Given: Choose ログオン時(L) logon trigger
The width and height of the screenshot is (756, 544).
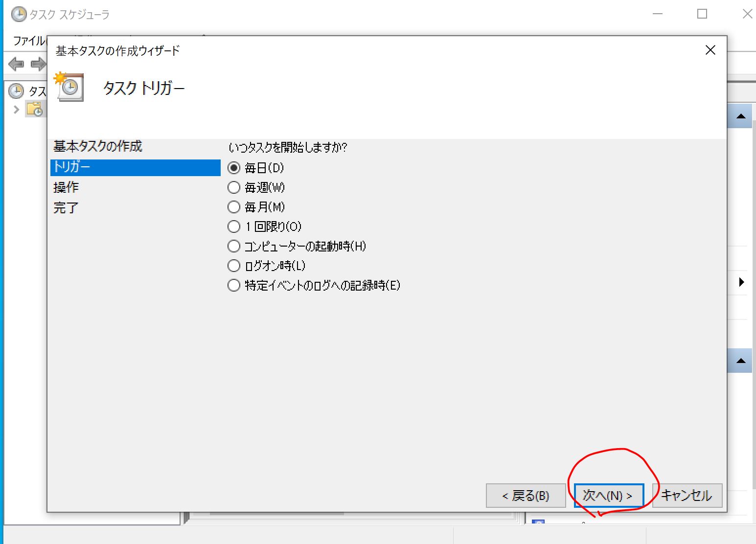Looking at the screenshot, I should click(234, 266).
